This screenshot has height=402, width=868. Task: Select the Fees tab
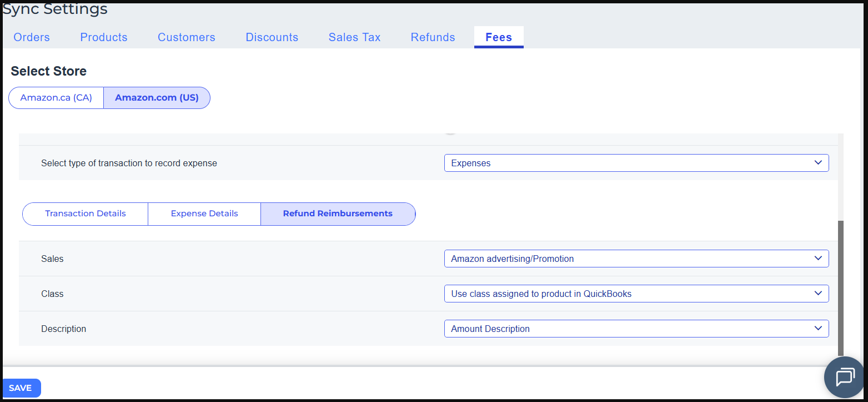tap(499, 37)
